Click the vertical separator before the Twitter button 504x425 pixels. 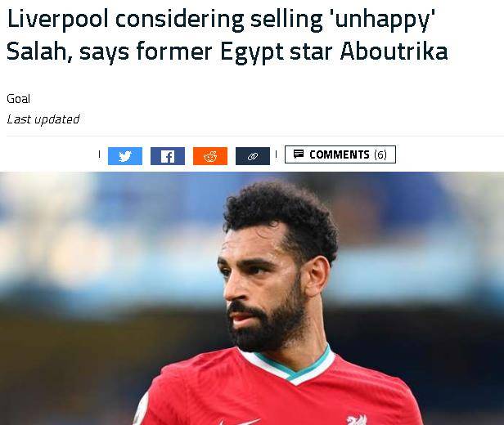click(x=99, y=154)
